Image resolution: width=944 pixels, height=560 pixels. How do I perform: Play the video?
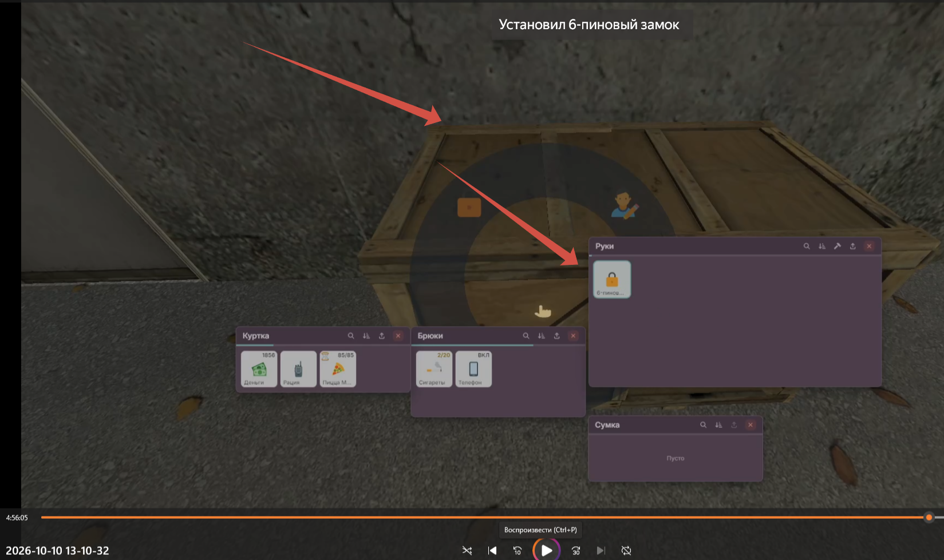[547, 550]
